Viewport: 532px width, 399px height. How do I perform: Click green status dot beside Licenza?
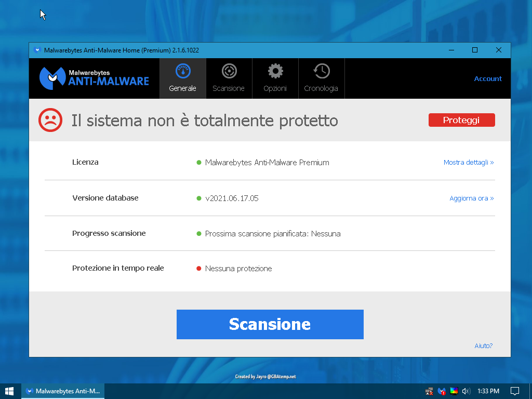pyautogui.click(x=199, y=163)
